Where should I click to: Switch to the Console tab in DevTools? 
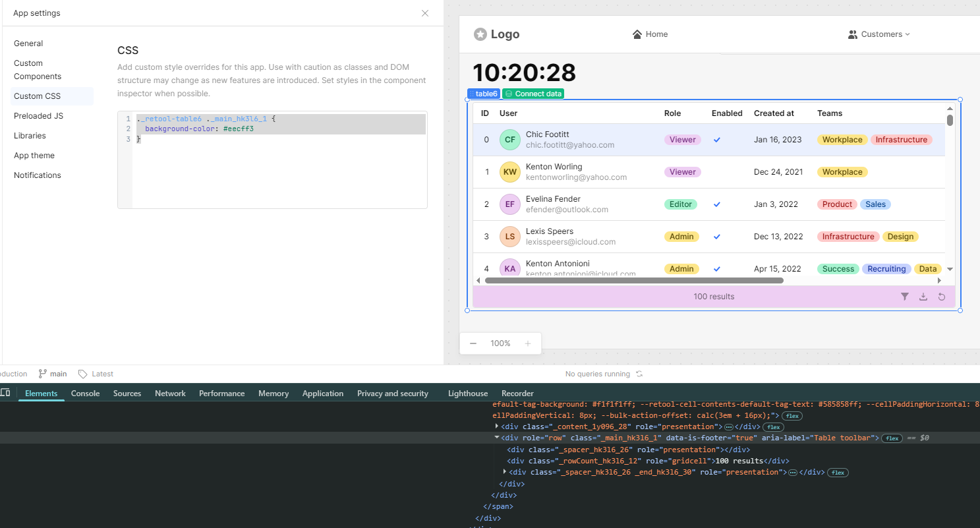pyautogui.click(x=85, y=394)
